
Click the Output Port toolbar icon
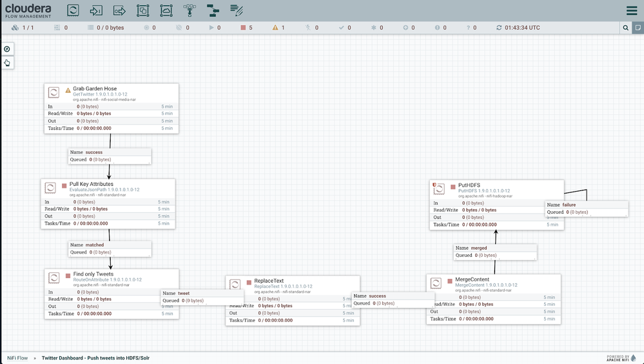pos(119,10)
